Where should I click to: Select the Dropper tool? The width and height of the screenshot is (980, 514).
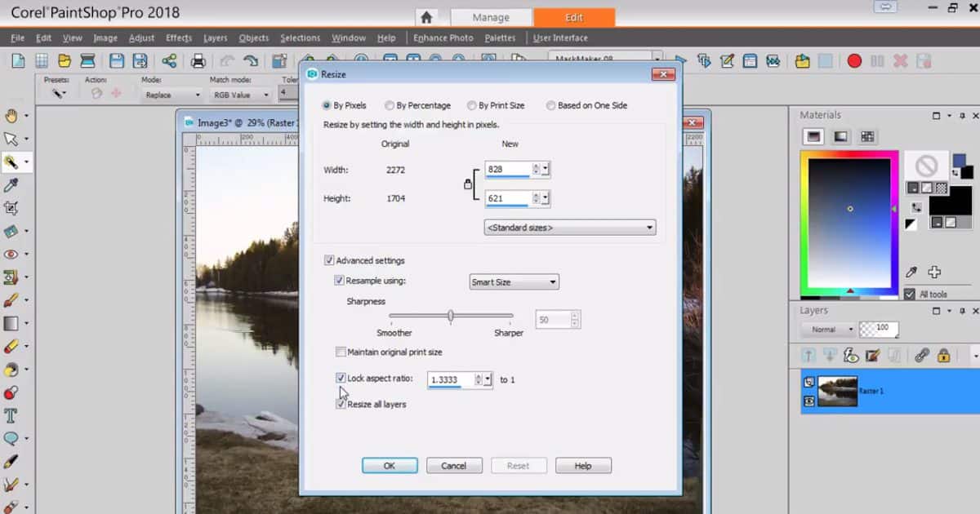pyautogui.click(x=12, y=185)
